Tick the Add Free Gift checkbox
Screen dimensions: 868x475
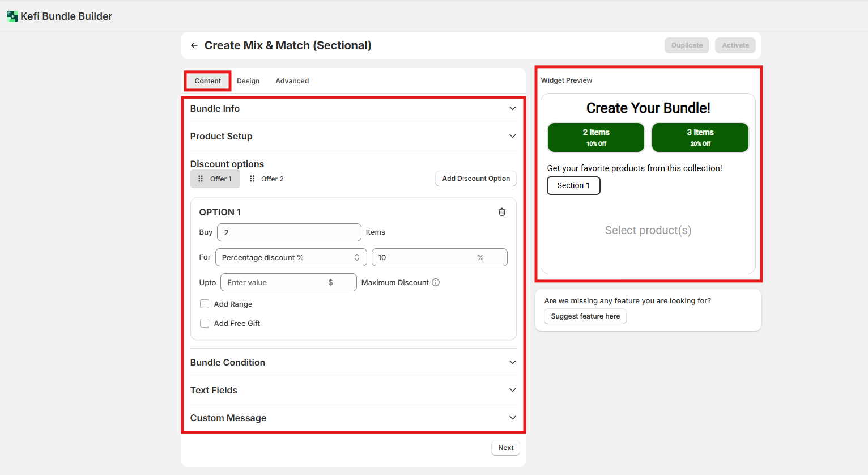coord(205,323)
